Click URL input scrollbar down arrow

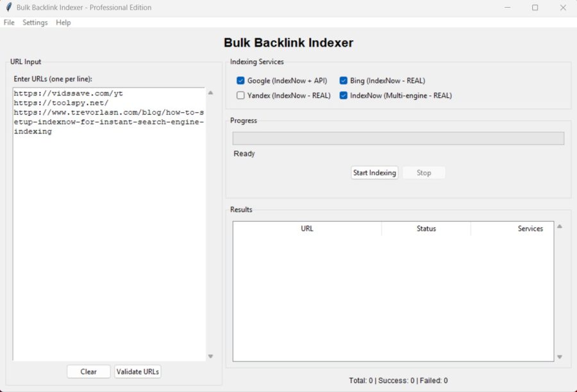click(210, 356)
